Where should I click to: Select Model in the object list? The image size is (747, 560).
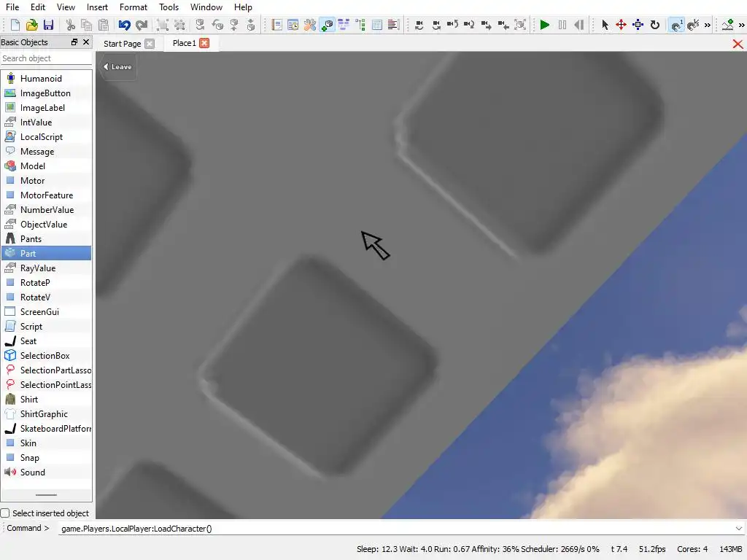click(46, 166)
